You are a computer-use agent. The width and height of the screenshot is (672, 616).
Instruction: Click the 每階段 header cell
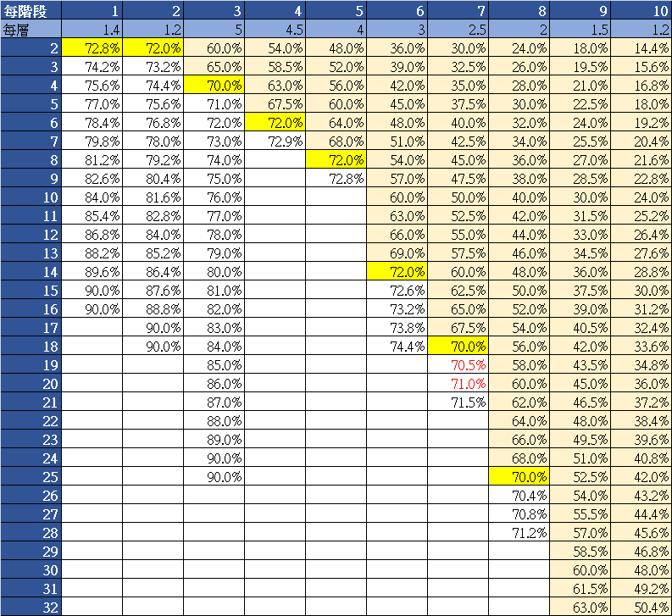31,11
